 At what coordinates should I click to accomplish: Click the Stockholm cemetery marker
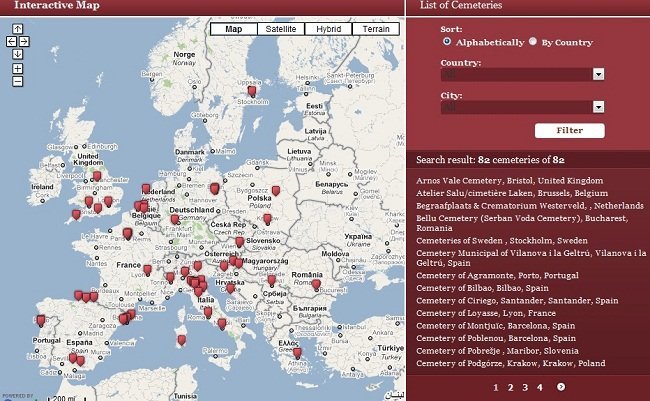(x=252, y=91)
